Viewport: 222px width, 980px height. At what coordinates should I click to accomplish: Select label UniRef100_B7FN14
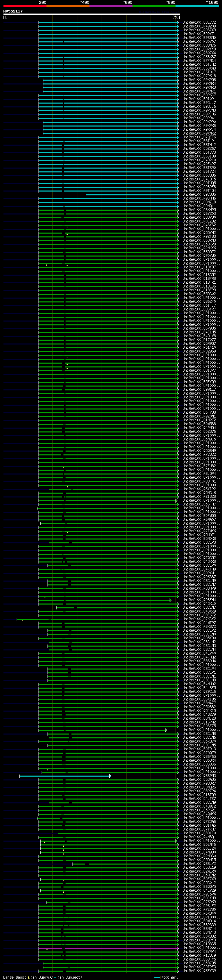click(x=199, y=60)
